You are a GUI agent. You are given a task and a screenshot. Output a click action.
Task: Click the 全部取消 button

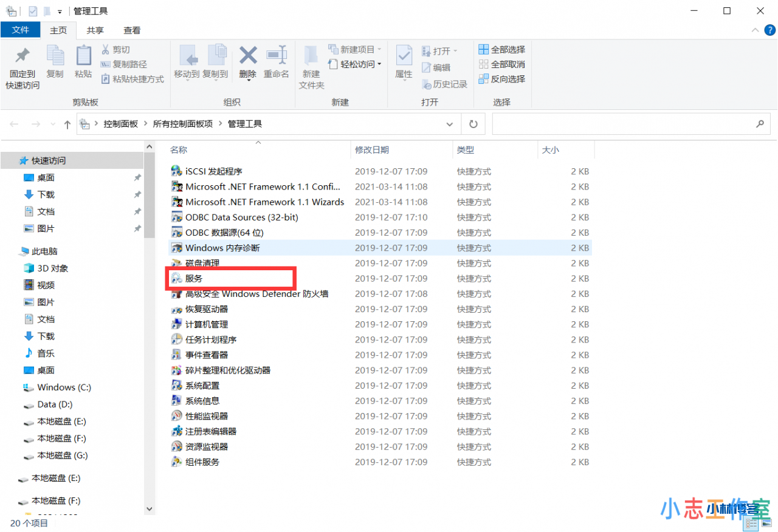tap(501, 64)
